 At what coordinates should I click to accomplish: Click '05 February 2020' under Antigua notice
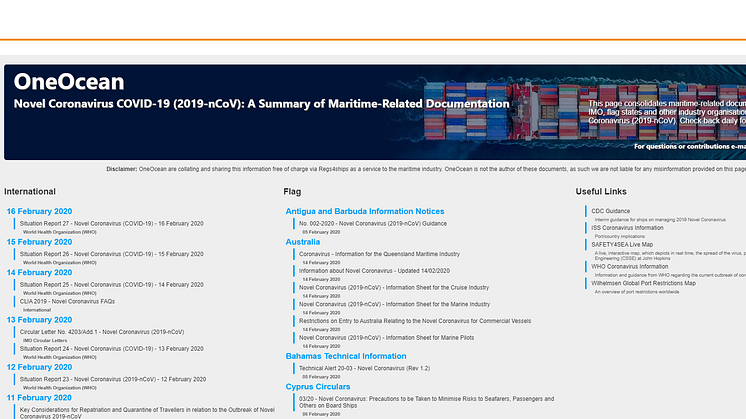tap(321, 232)
